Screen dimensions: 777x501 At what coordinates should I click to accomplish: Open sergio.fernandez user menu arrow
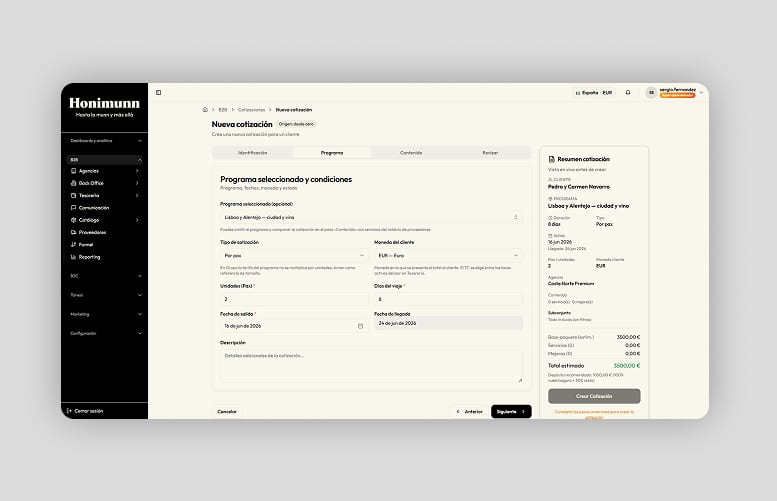tap(701, 93)
